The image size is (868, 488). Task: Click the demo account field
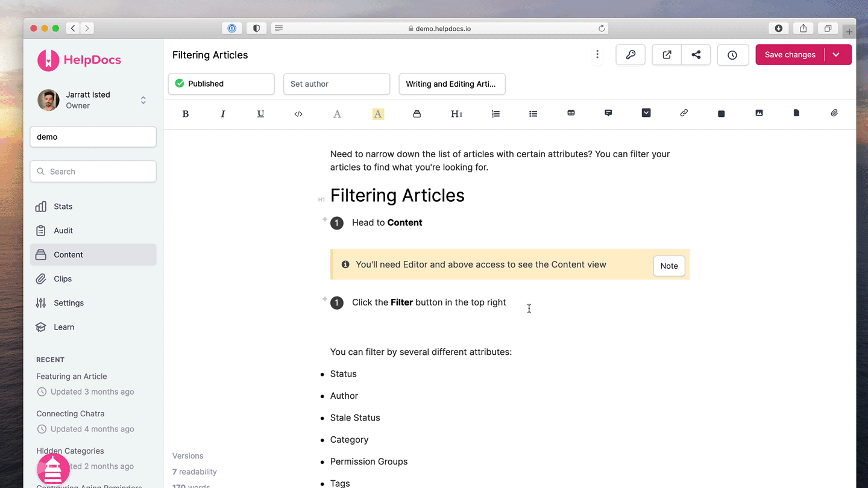(x=93, y=137)
